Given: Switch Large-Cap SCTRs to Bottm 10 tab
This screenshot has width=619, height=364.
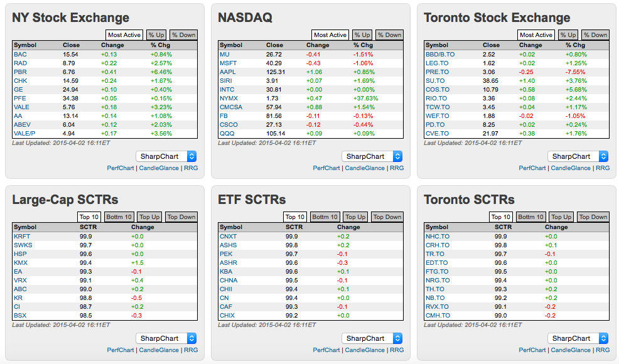Looking at the screenshot, I should [117, 217].
